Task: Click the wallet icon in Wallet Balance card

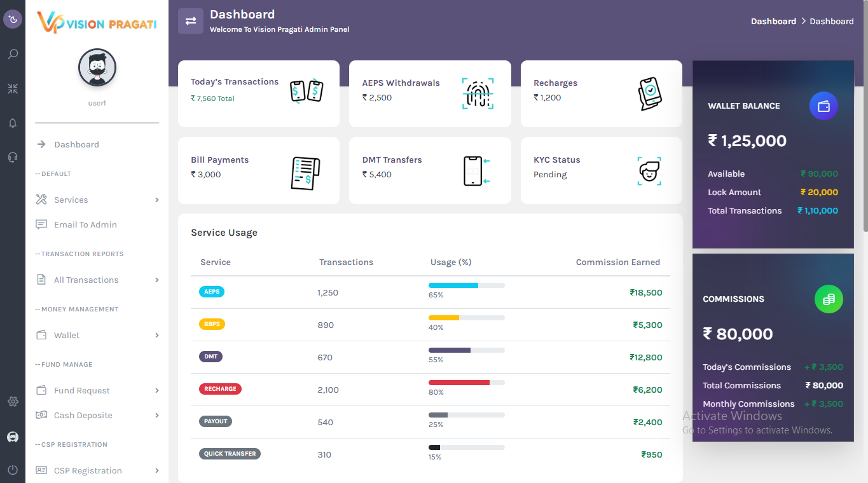Action: [x=823, y=106]
